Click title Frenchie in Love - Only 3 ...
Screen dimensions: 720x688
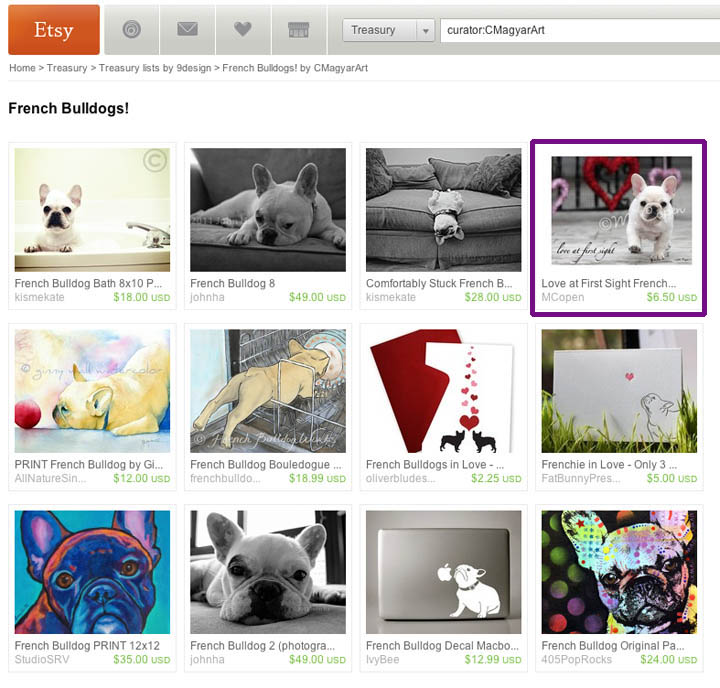click(609, 464)
